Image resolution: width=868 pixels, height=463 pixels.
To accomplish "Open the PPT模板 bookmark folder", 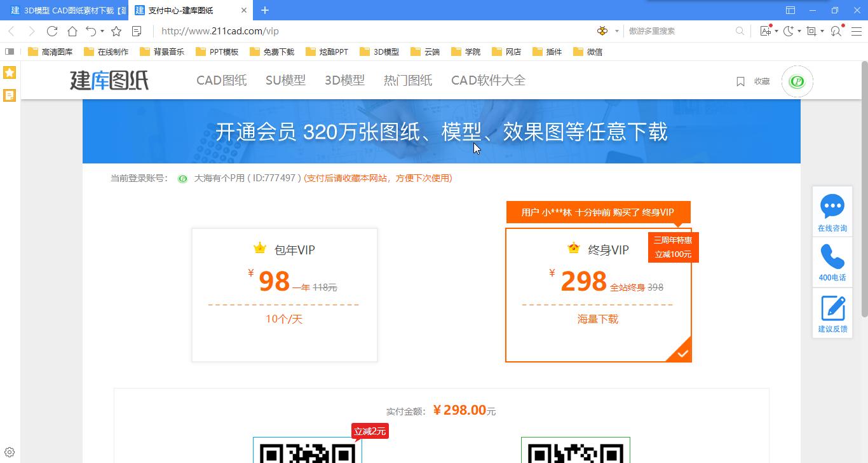I will coord(217,52).
